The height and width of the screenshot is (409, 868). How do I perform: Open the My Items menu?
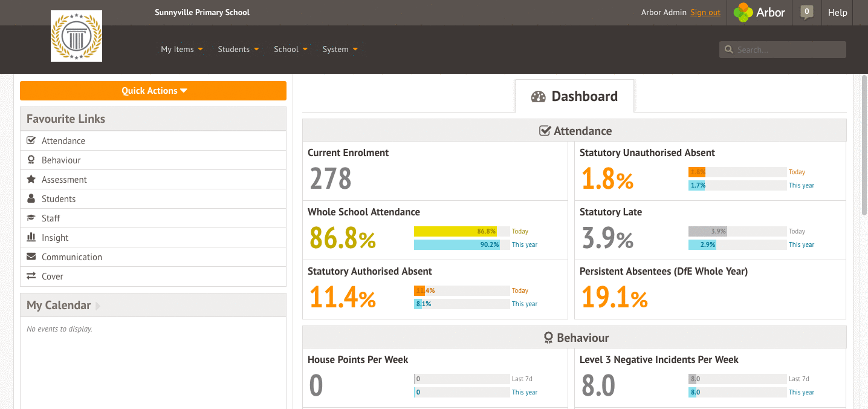click(x=181, y=50)
